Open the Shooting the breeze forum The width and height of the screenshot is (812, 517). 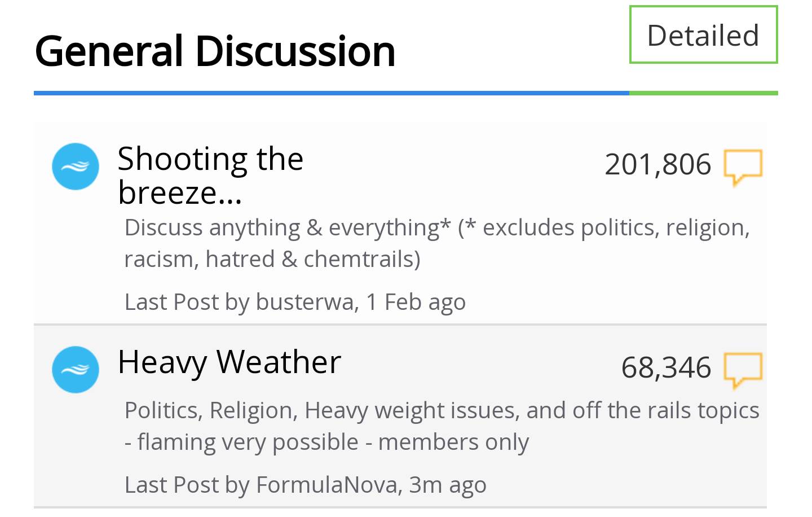click(x=210, y=175)
